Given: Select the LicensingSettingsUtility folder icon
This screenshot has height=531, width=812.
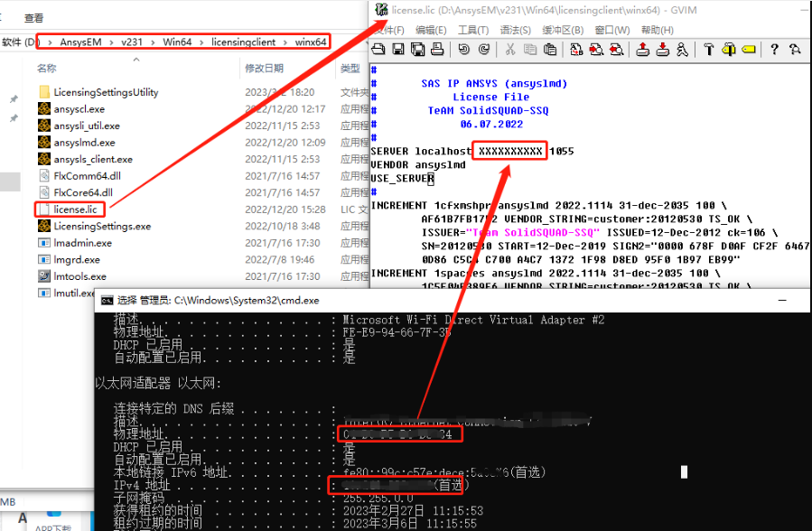Looking at the screenshot, I should (x=44, y=92).
